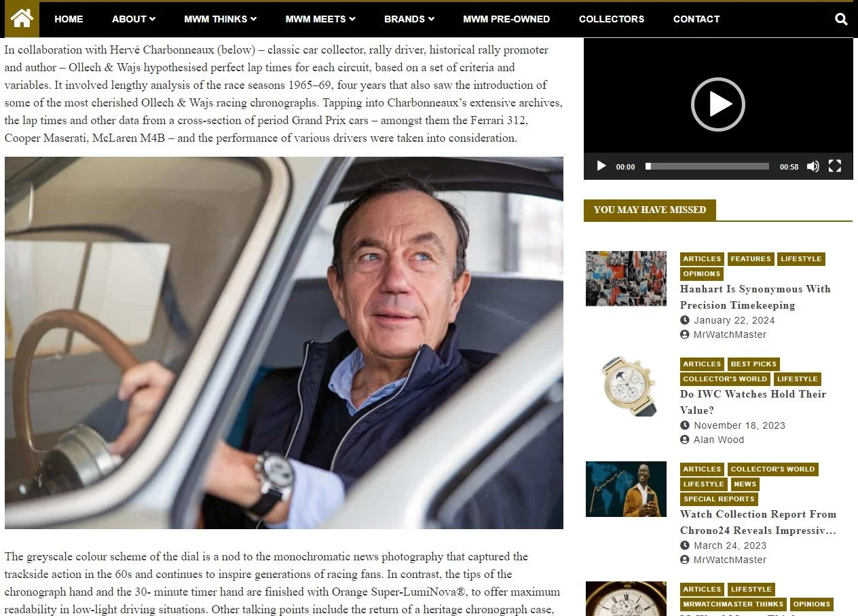858x616 pixels.
Task: Expand the ABOUT dropdown menu
Action: 134,19
